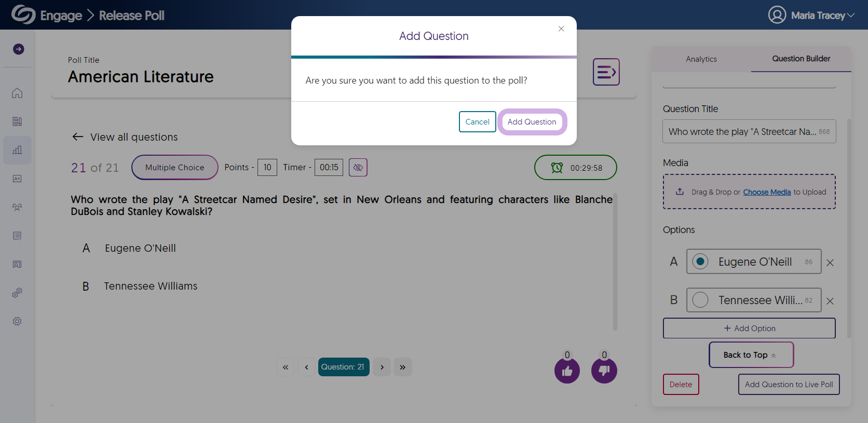
Task: Switch to the Analytics tab
Action: [701, 59]
